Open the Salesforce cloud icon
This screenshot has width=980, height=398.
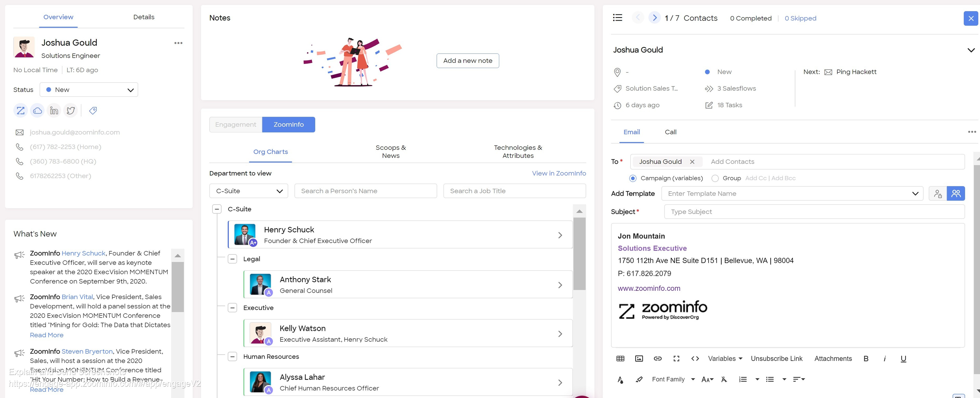click(37, 111)
